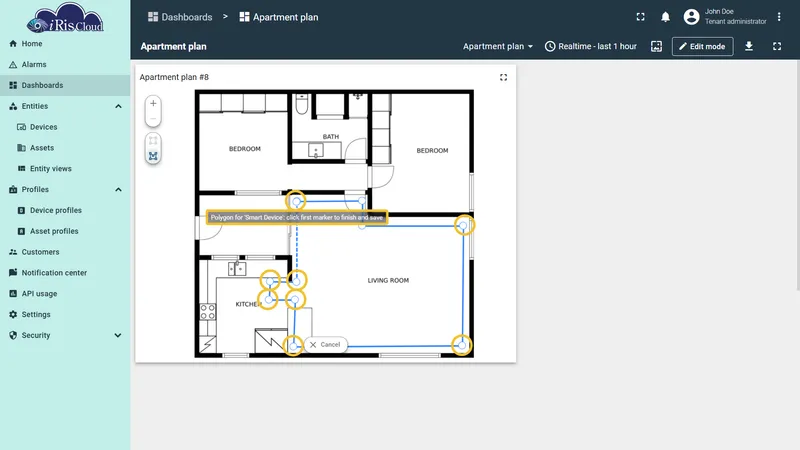This screenshot has height=450, width=800.
Task: Select Dashboards in the sidebar
Action: [65, 85]
